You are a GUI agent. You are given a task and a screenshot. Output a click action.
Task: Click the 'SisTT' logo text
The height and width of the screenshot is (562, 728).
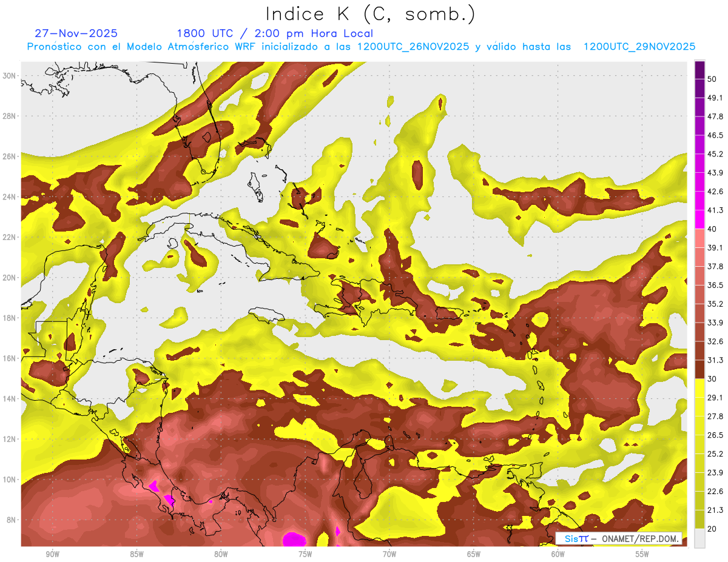click(576, 538)
